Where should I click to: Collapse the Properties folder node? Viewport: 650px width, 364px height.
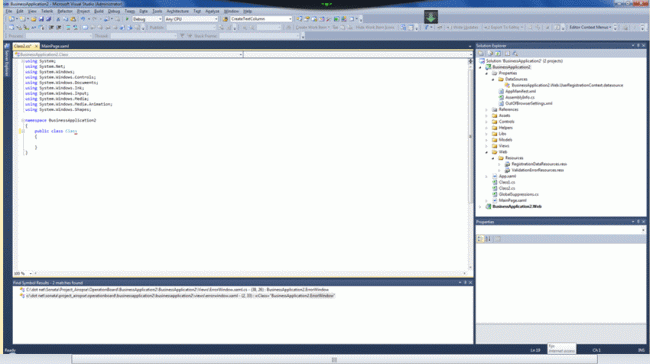click(x=487, y=73)
